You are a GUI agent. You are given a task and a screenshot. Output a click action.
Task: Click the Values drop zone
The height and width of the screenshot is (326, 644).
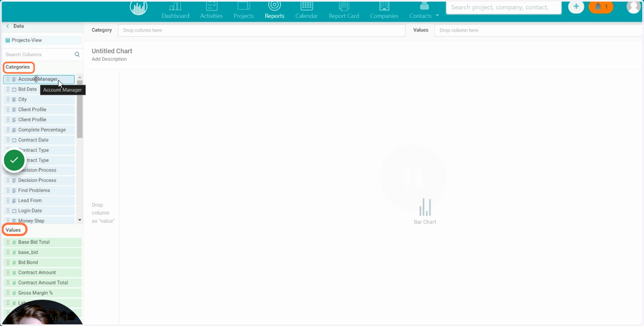[x=538, y=31]
